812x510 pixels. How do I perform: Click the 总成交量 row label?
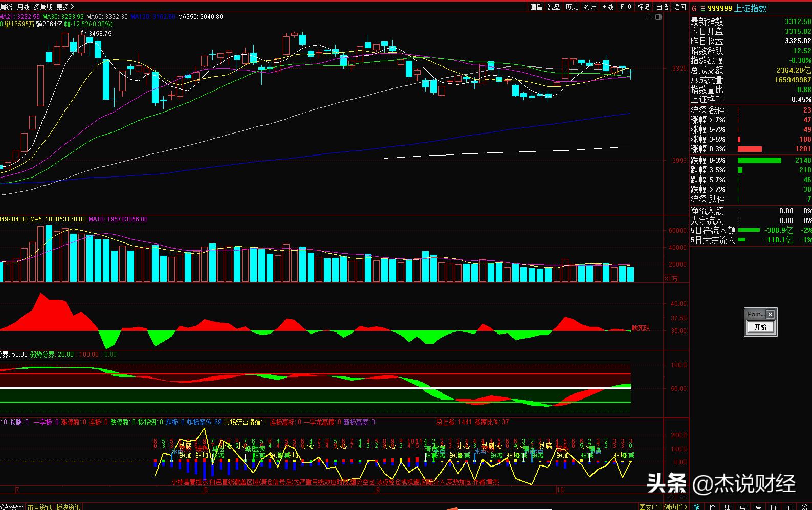click(x=707, y=80)
